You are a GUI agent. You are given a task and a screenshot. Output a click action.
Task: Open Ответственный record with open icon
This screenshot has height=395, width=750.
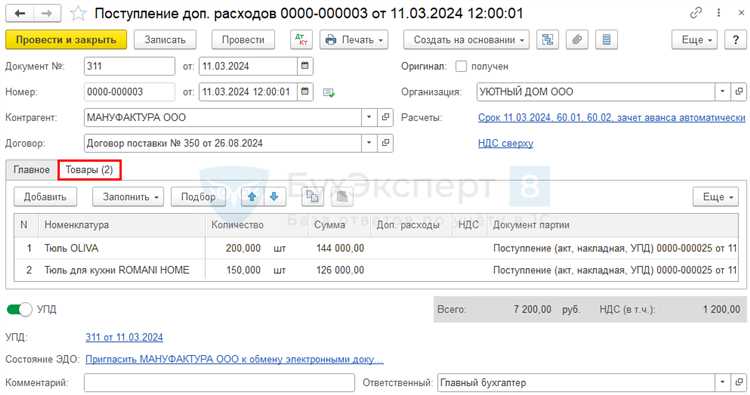click(x=739, y=382)
